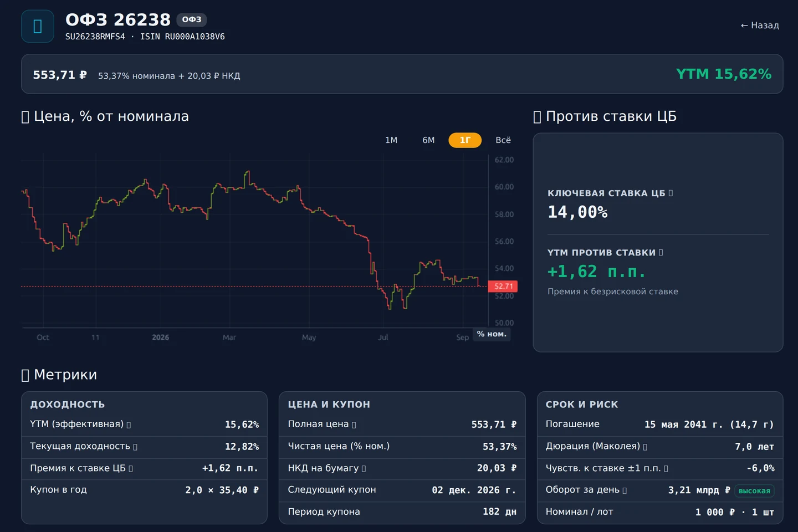Switch chart range to 6М
The height and width of the screenshot is (532, 798).
(428, 140)
